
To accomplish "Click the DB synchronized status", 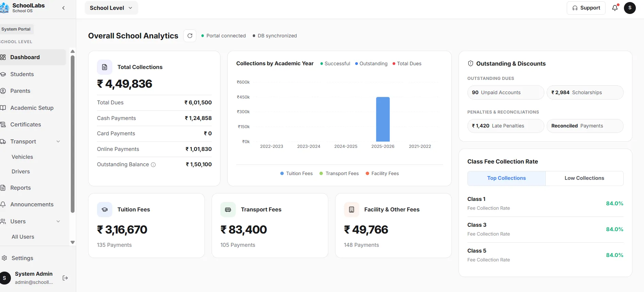I will pos(275,36).
